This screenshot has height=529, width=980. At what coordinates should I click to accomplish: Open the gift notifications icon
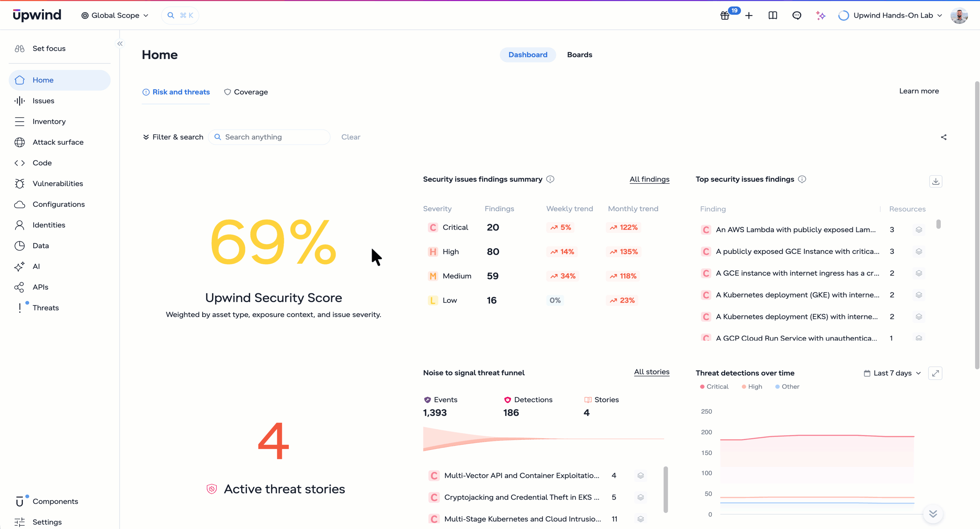(725, 16)
